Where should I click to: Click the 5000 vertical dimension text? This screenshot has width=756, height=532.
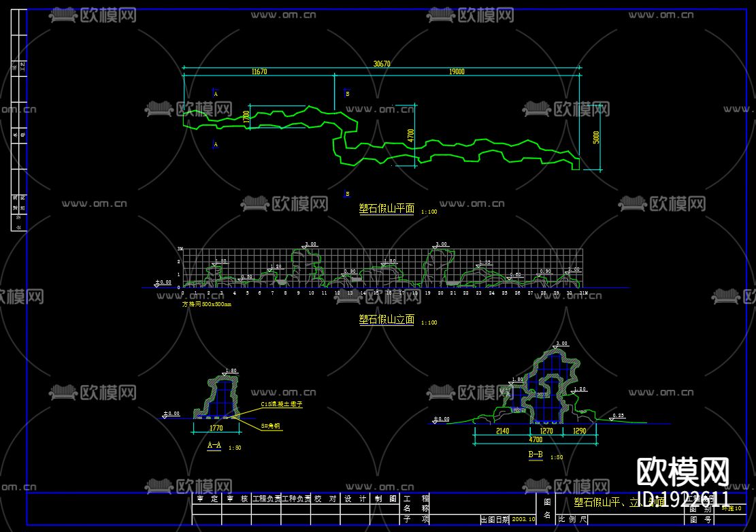tap(596, 137)
